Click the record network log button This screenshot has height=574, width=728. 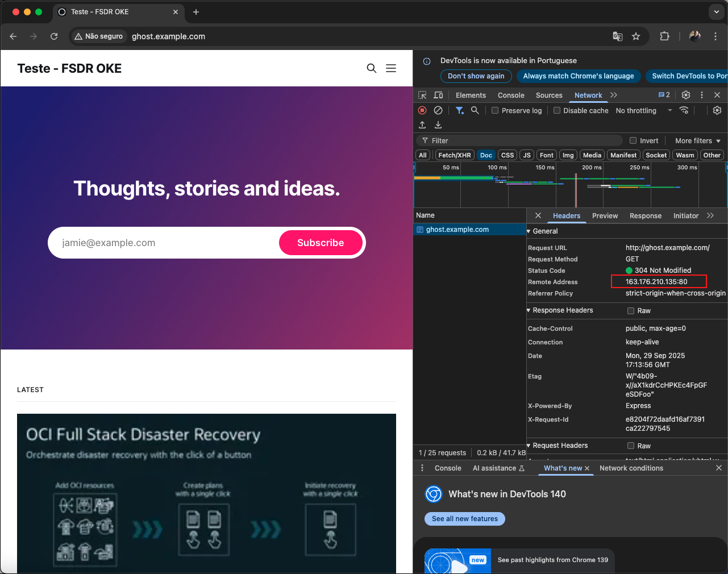(x=422, y=110)
